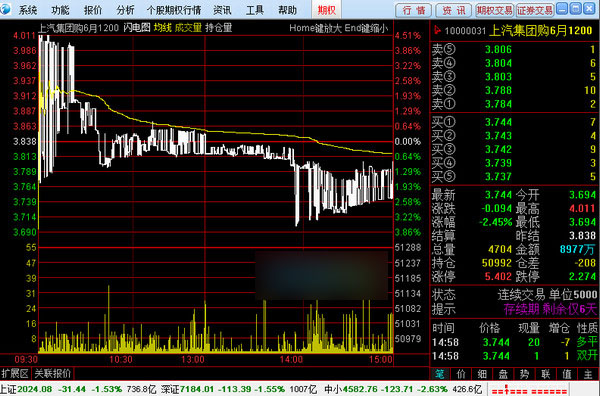This screenshot has height=396, width=600.
Task: Open the 分析 menu
Action: pos(126,10)
